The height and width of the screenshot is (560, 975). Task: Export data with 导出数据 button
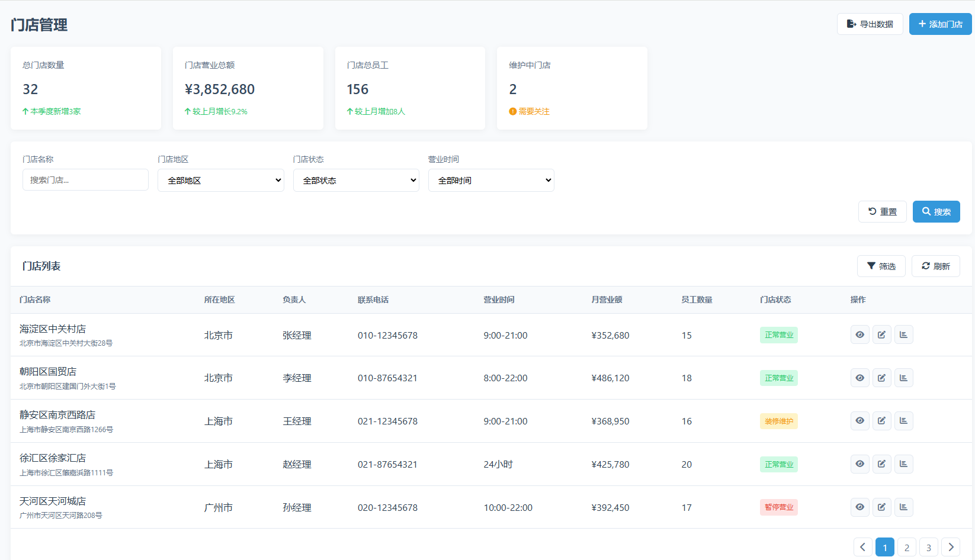coord(870,24)
